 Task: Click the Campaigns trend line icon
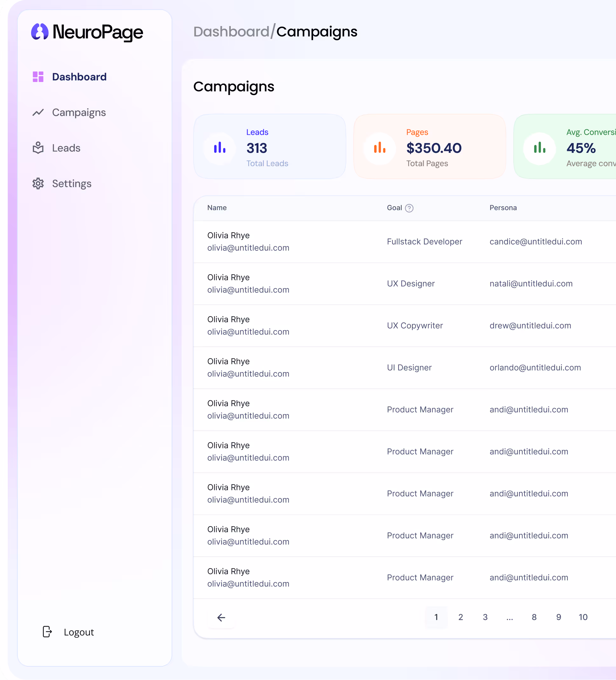[x=38, y=112]
